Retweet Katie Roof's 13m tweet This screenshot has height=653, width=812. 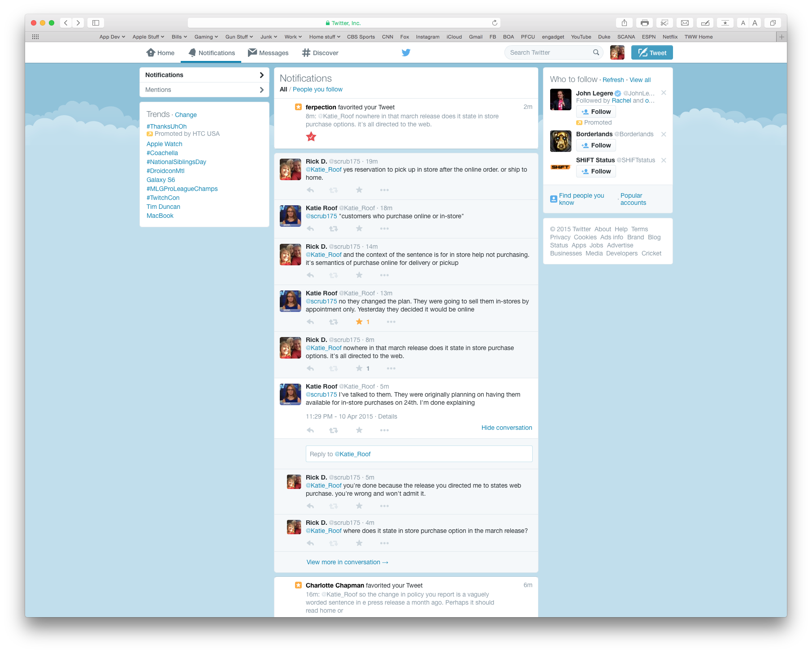coord(334,322)
